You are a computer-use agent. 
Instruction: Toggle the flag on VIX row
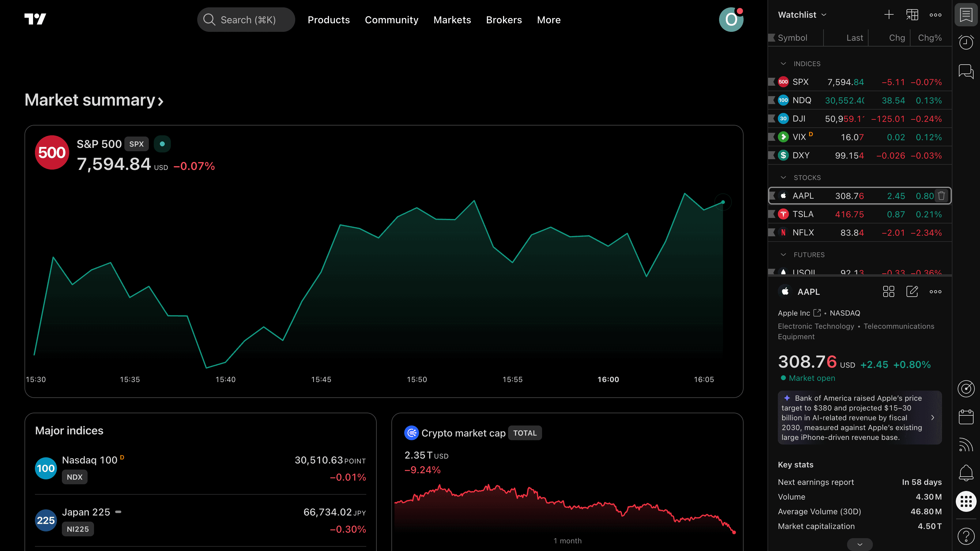[771, 137]
